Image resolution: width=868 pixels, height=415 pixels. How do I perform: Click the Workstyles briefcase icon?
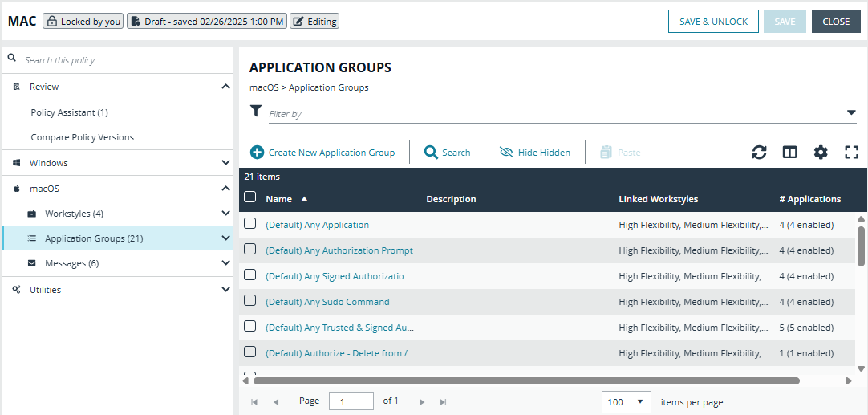pos(32,214)
